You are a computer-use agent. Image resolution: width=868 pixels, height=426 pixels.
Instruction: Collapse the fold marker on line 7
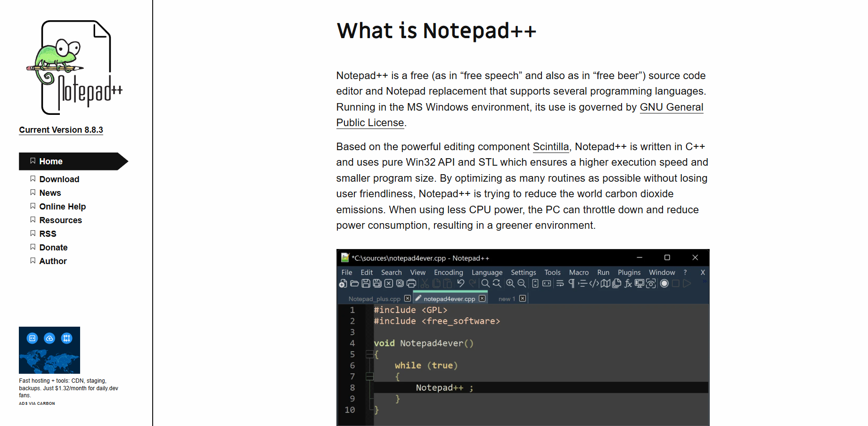(369, 377)
